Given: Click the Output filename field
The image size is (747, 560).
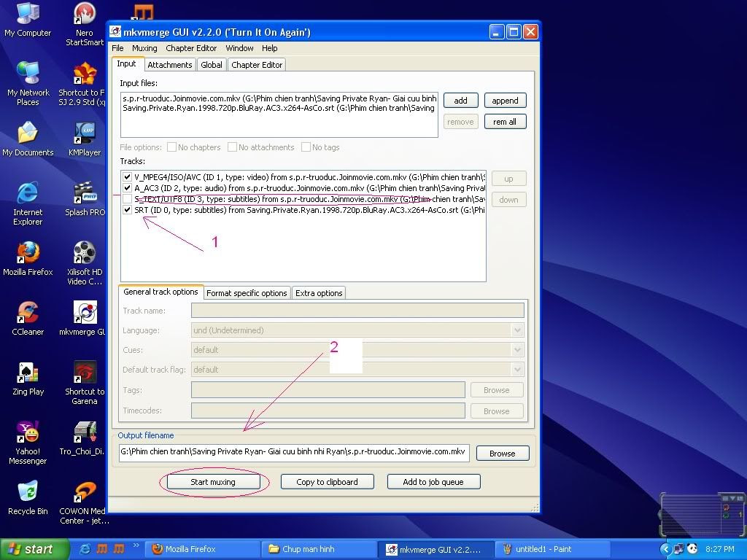Looking at the screenshot, I should point(294,452).
